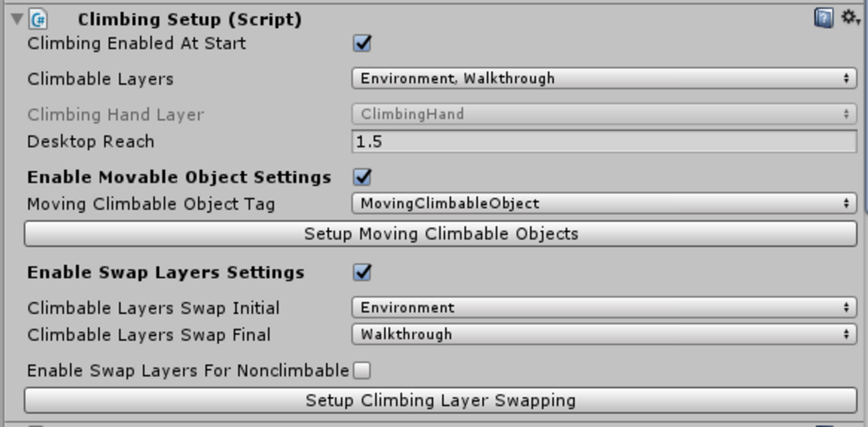868x427 pixels.
Task: Select the Desktop Reach property label
Action: coord(91,141)
